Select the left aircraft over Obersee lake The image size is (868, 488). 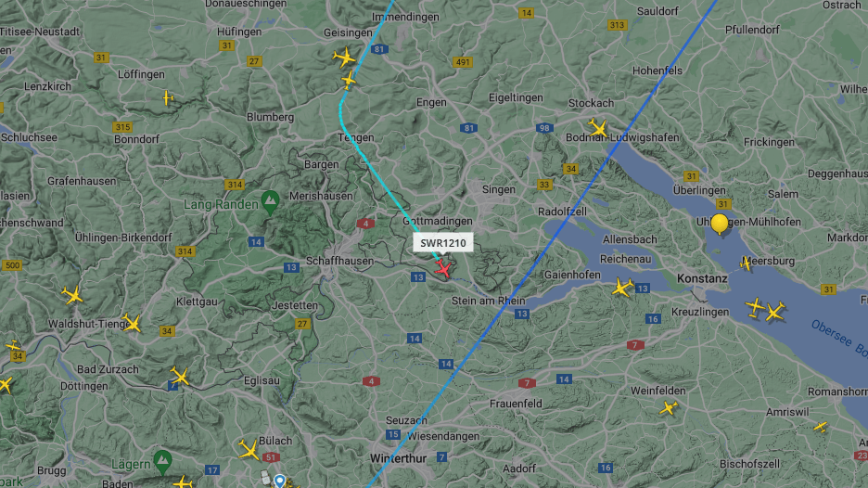[x=755, y=307]
